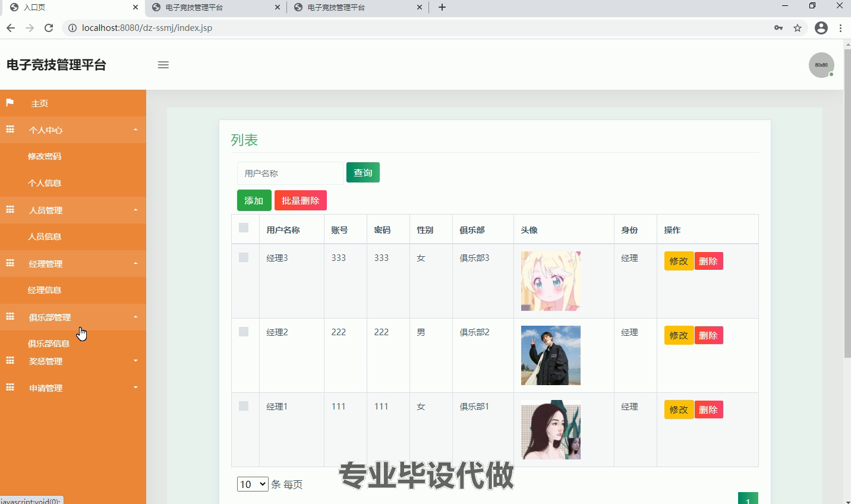Open a new browser tab
This screenshot has height=504, width=851.
[x=442, y=7]
